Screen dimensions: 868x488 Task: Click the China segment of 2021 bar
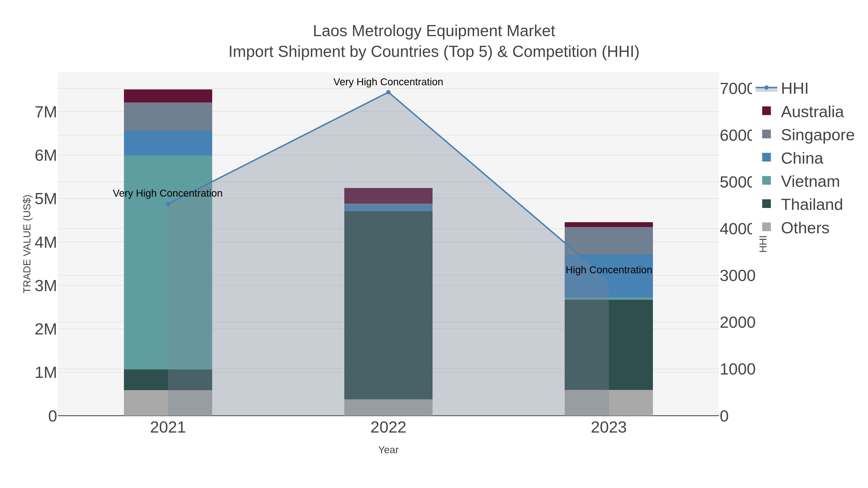click(168, 143)
